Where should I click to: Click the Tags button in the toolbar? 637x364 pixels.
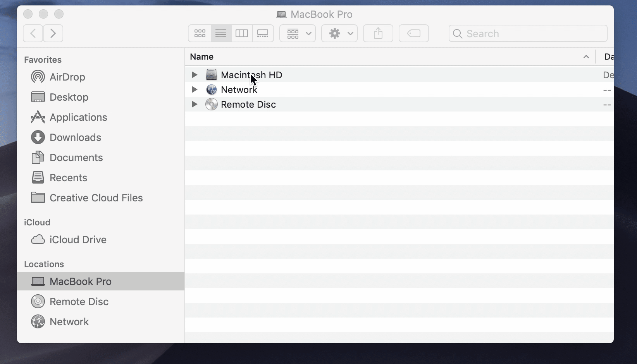413,33
